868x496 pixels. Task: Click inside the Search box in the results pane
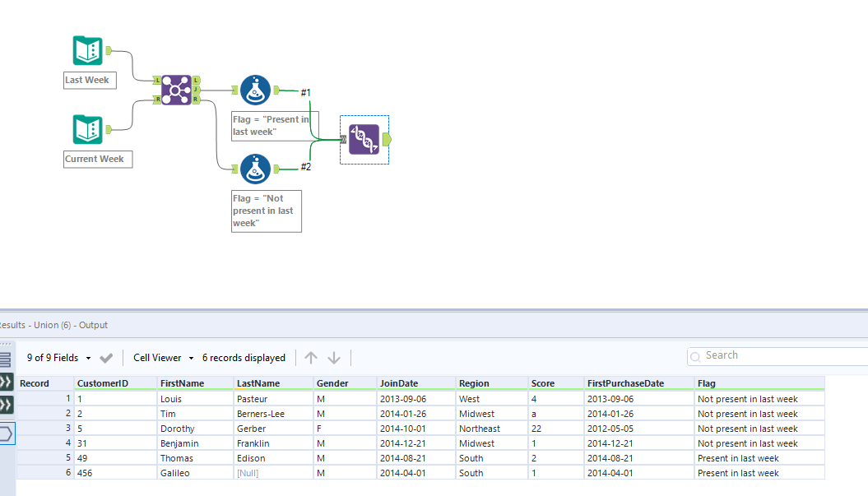pyautogui.click(x=773, y=355)
